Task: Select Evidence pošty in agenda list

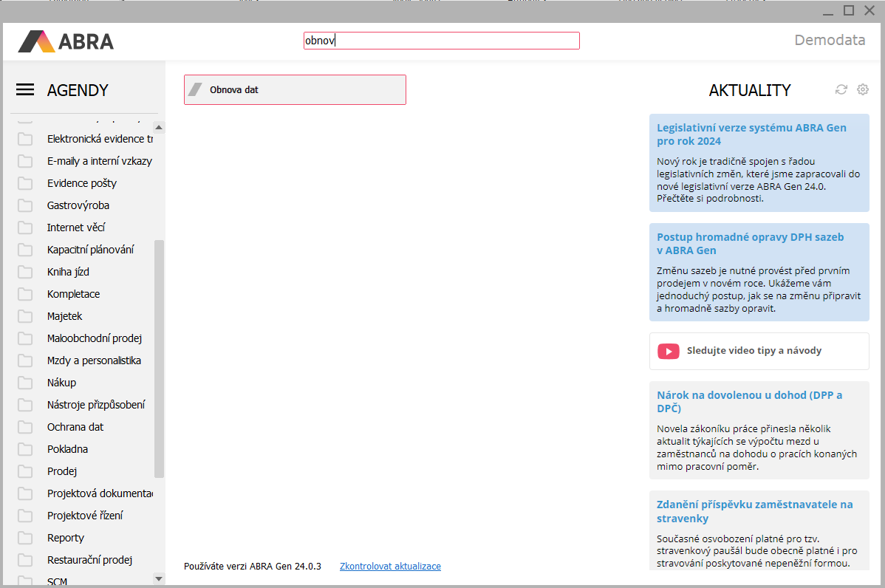Action: click(82, 183)
